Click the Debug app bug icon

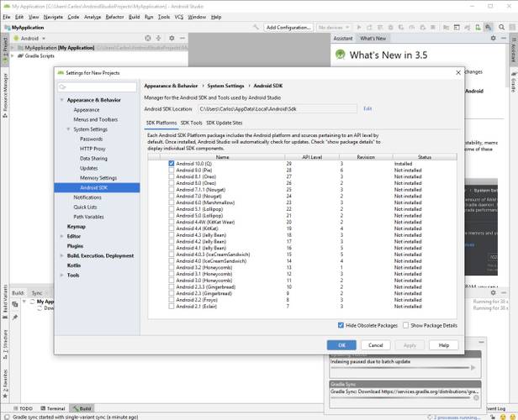(x=390, y=28)
